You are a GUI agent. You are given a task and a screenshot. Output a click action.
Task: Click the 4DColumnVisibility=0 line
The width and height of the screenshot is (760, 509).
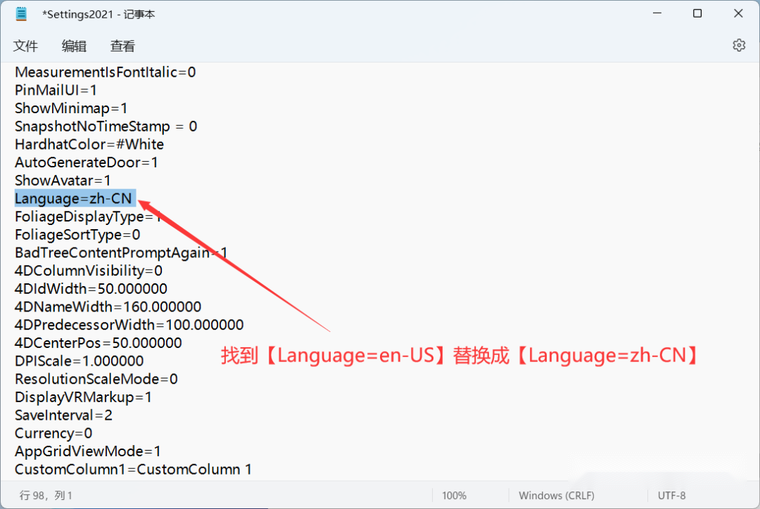click(89, 270)
